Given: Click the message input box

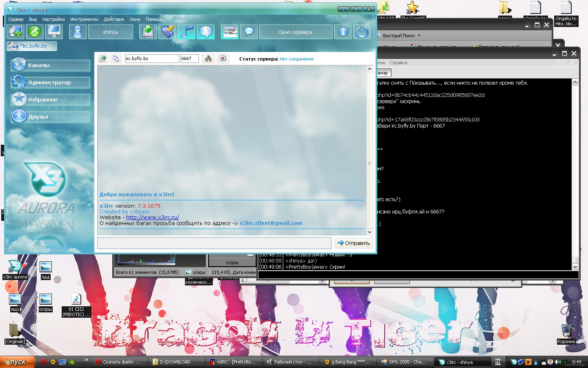Looking at the screenshot, I should click(x=214, y=243).
